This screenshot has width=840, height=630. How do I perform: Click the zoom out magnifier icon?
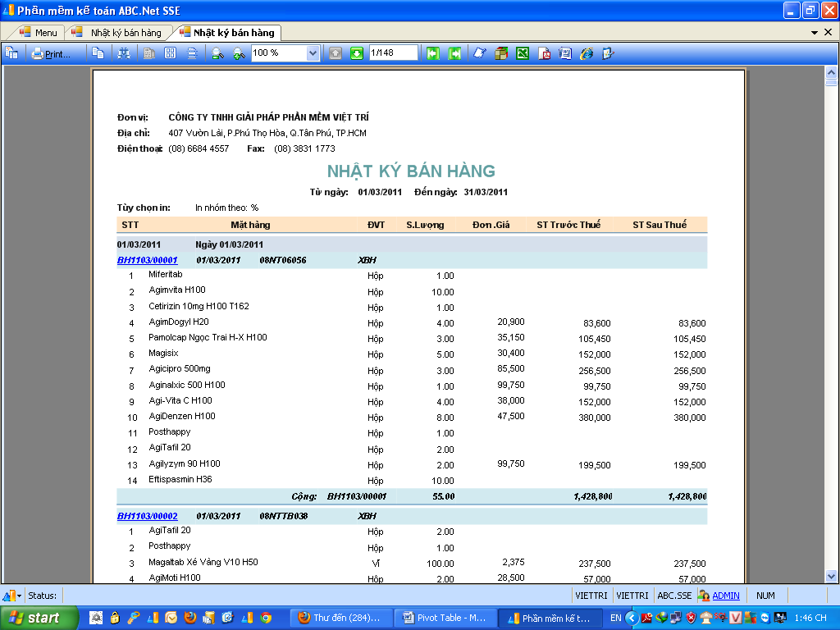217,53
